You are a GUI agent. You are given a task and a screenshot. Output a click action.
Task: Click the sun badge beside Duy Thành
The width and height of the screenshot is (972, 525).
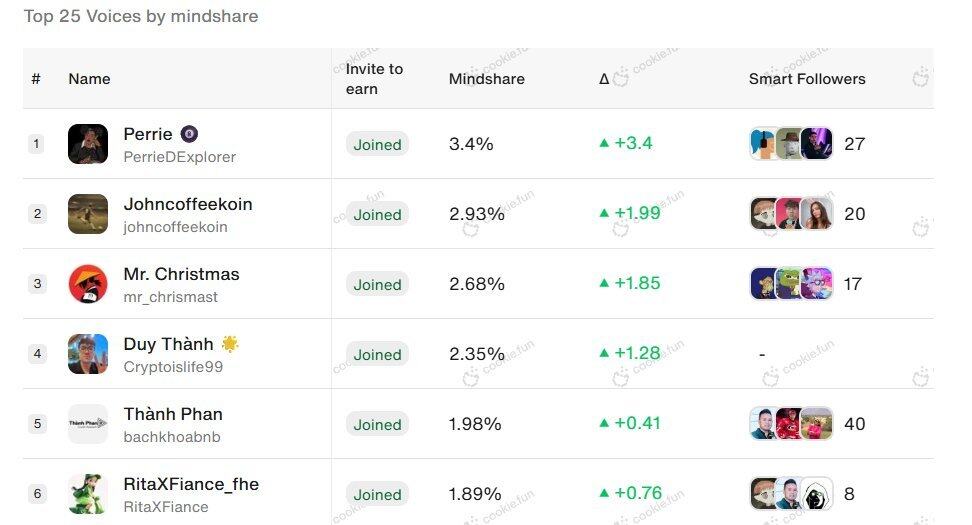[x=230, y=343]
